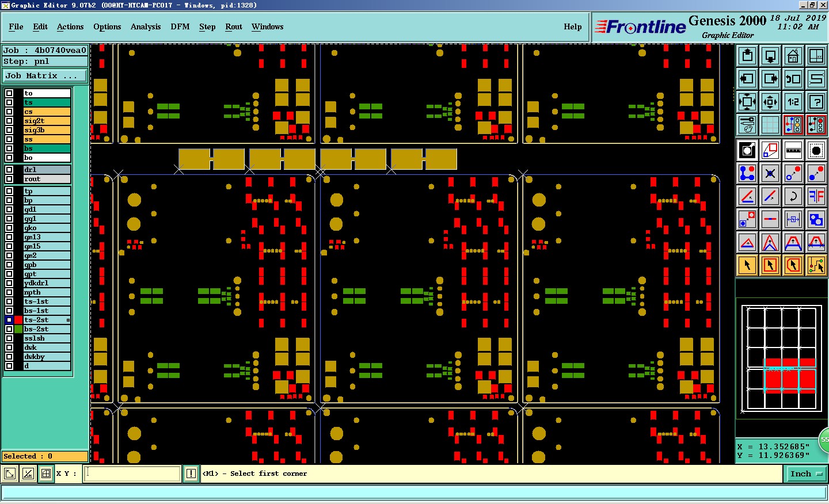The height and width of the screenshot is (504, 829).
Task: Open the File menu
Action: (16, 26)
